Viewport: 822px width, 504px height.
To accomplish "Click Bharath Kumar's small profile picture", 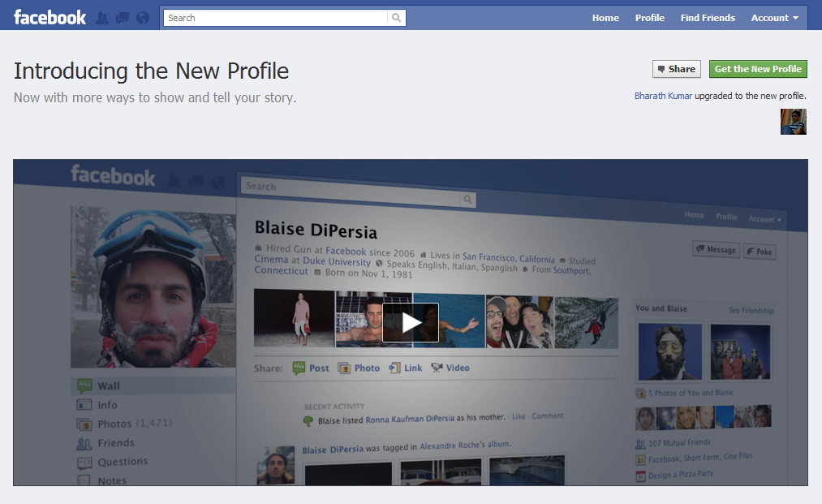I will pyautogui.click(x=793, y=122).
